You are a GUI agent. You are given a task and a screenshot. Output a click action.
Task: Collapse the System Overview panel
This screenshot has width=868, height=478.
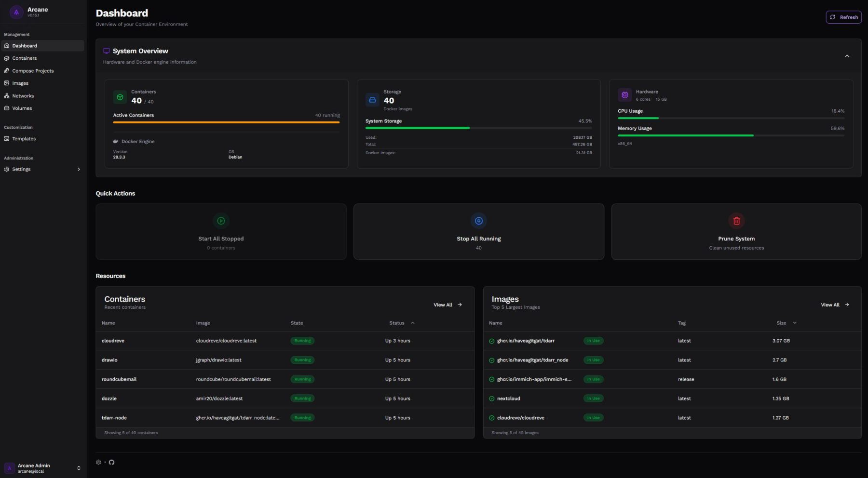pyautogui.click(x=847, y=56)
